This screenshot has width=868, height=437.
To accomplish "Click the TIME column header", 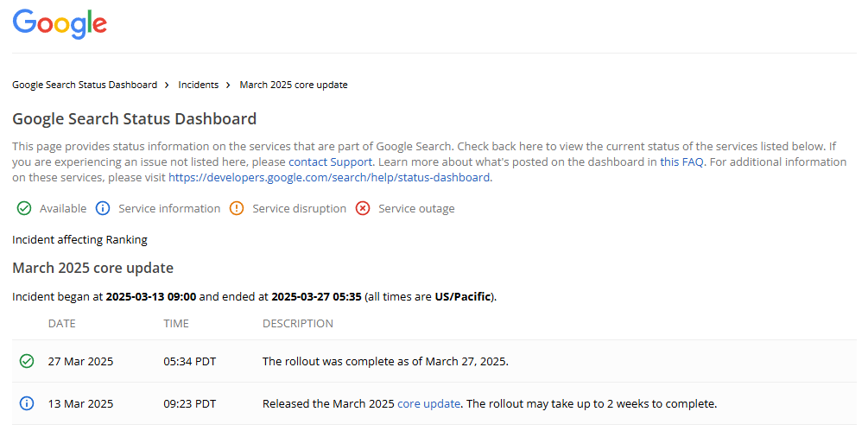I will click(176, 324).
